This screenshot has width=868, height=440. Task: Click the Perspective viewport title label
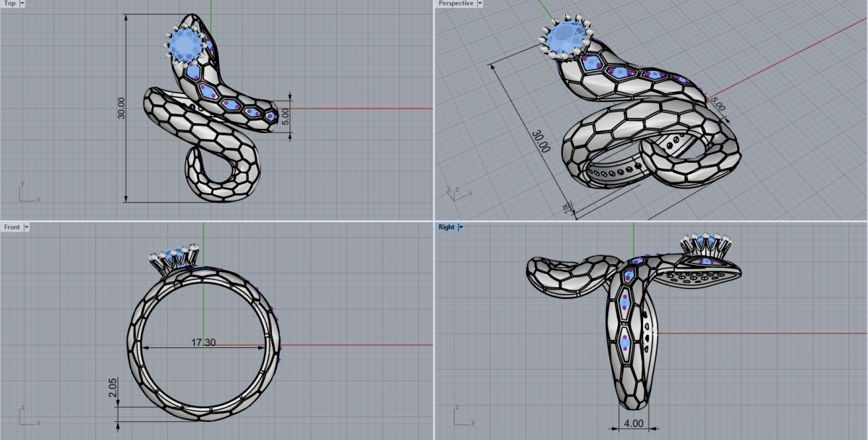pyautogui.click(x=456, y=4)
